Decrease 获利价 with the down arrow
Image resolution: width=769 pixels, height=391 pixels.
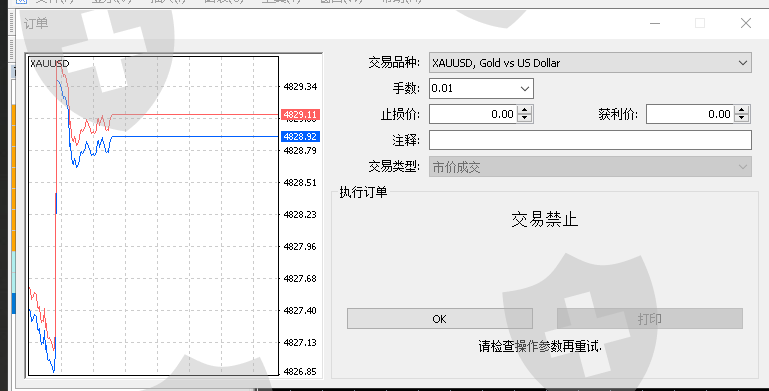[742, 118]
